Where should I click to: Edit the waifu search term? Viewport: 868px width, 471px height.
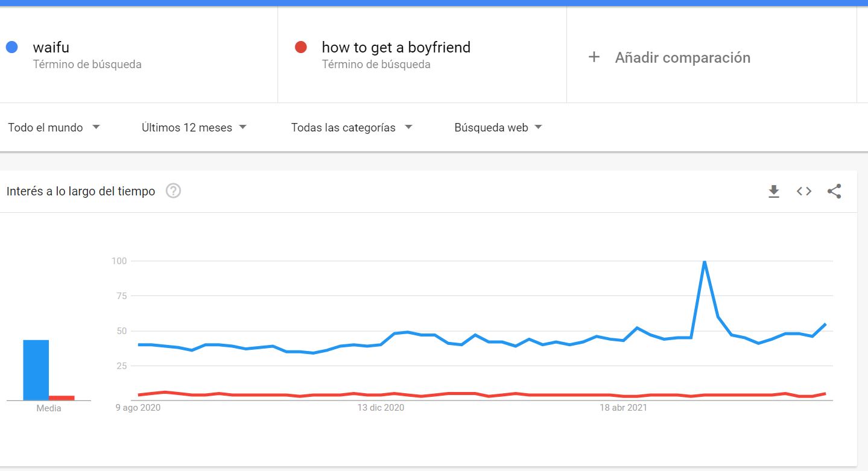click(x=51, y=47)
